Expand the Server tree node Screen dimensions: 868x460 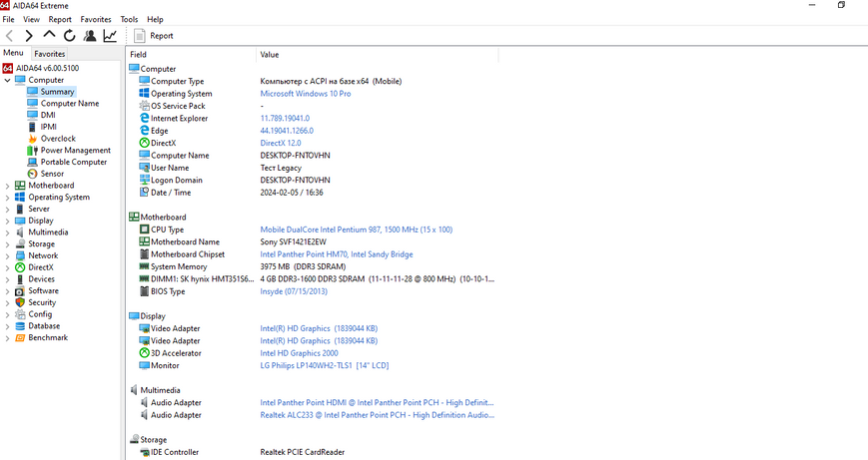(7, 209)
